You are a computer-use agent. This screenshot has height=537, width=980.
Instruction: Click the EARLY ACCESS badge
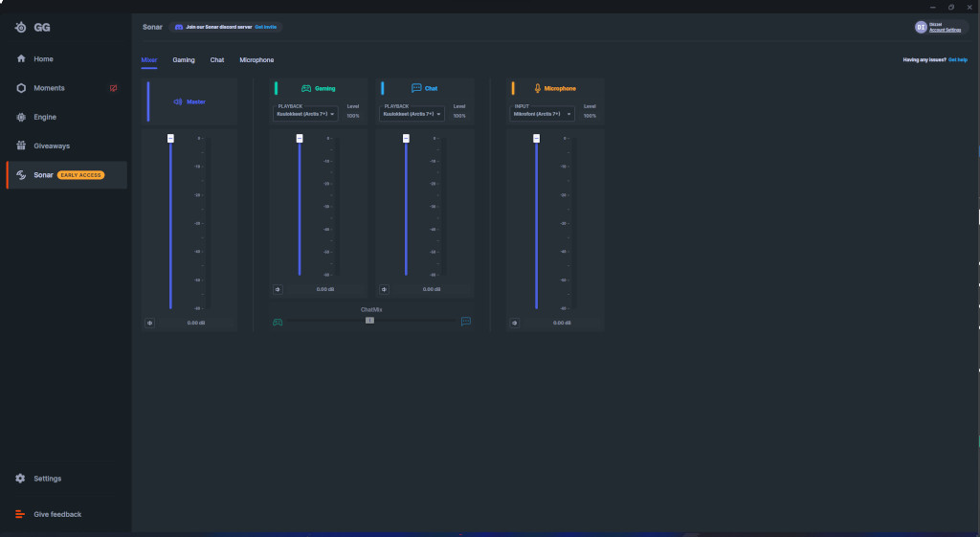coord(80,175)
